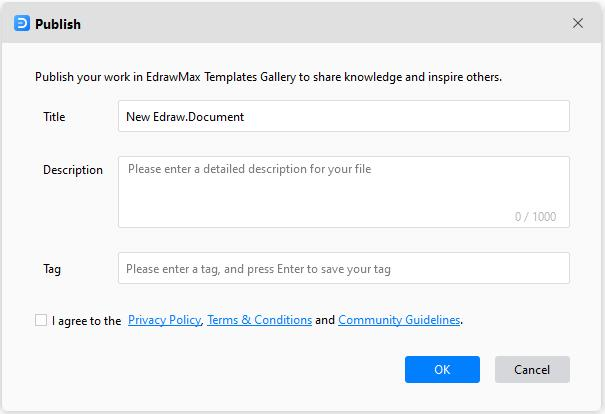Open the Privacy Policy link

click(164, 320)
